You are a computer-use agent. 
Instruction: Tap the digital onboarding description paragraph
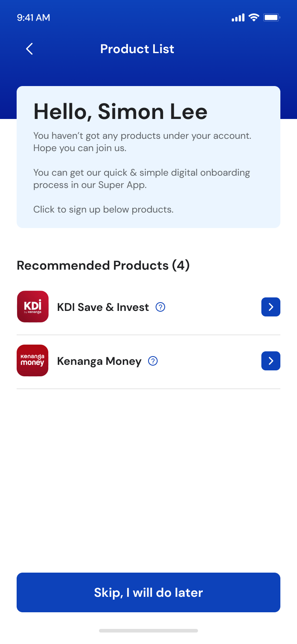(141, 179)
